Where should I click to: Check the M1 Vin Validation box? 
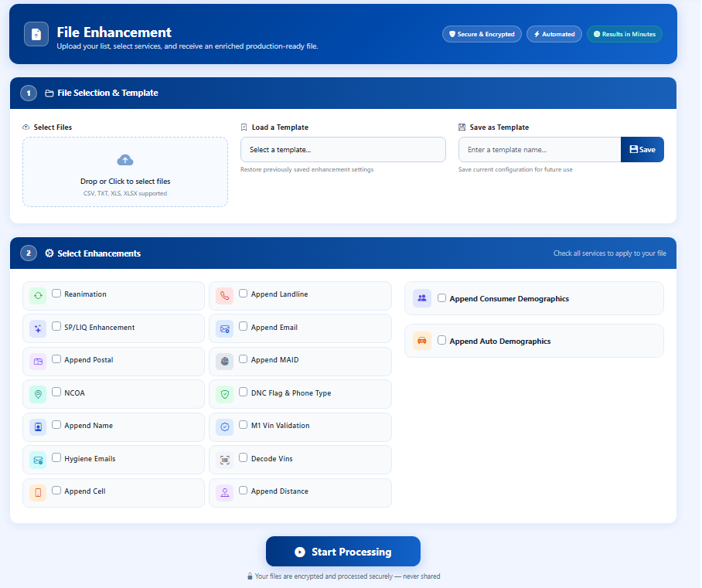point(243,425)
